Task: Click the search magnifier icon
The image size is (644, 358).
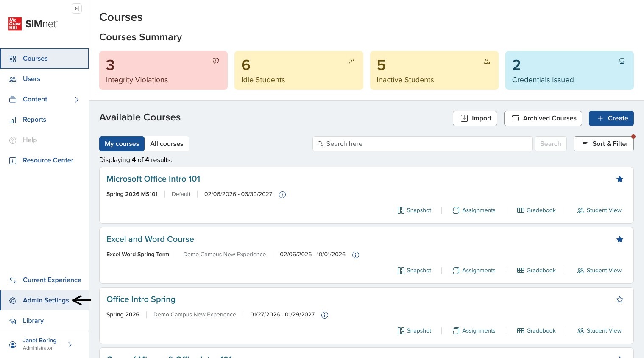Action: tap(320, 144)
